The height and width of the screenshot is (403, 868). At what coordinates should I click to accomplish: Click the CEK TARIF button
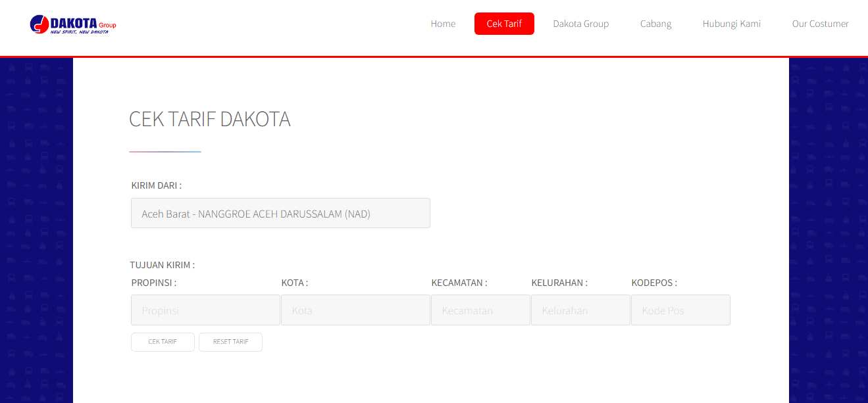(163, 342)
